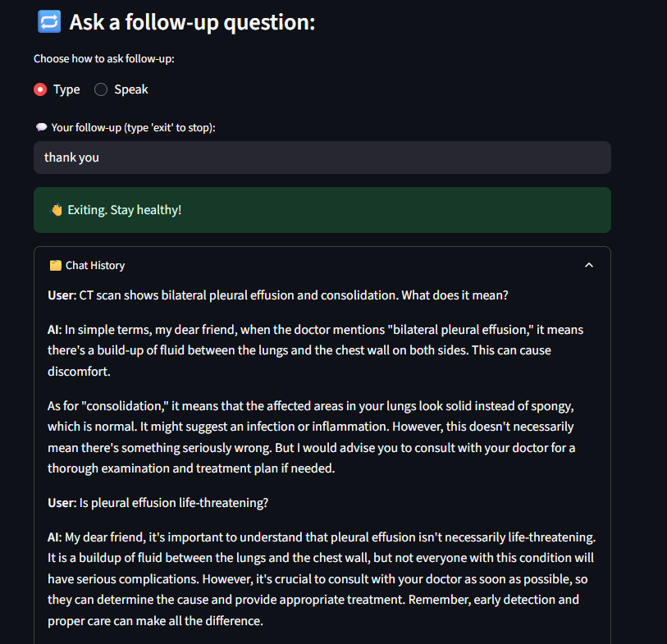Collapse Chat History using the chevron arrow
This screenshot has height=644, width=667.
[x=588, y=265]
